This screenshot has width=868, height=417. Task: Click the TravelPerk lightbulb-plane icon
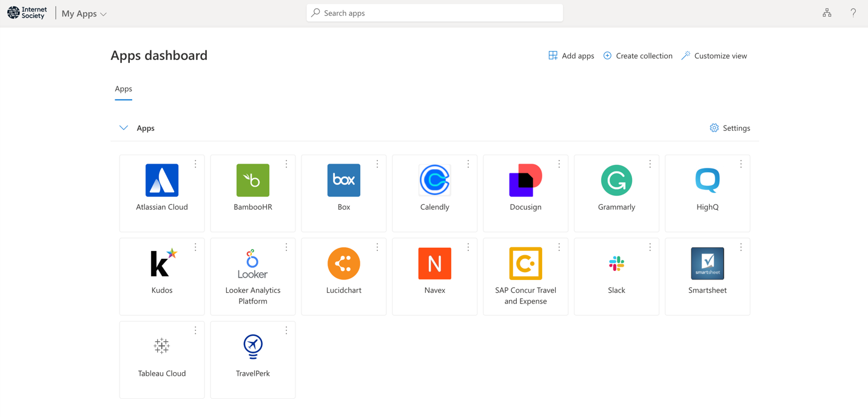click(x=253, y=346)
